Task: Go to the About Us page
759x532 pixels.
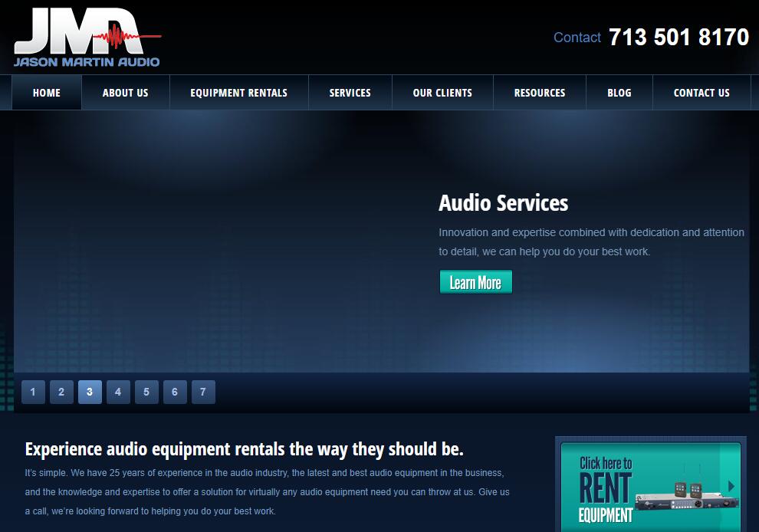Action: click(126, 93)
